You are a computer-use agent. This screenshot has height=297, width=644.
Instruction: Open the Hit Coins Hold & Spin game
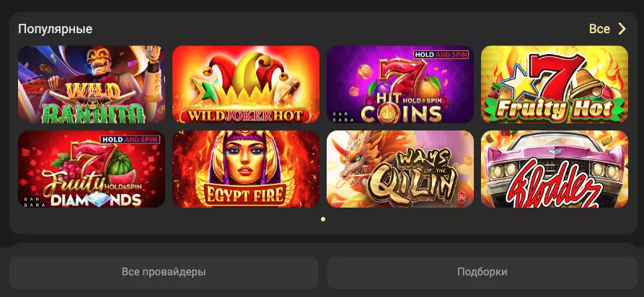[400, 84]
